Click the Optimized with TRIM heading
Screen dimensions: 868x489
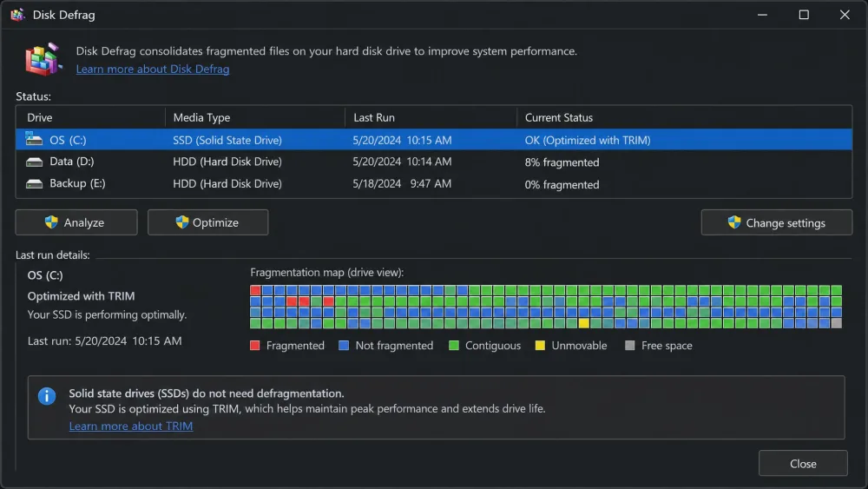click(81, 296)
